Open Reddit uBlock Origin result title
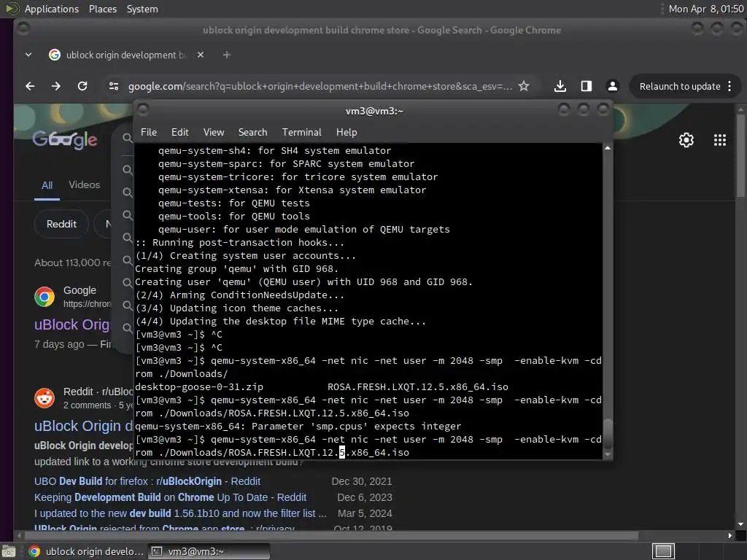The height and width of the screenshot is (560, 747). (x=83, y=426)
